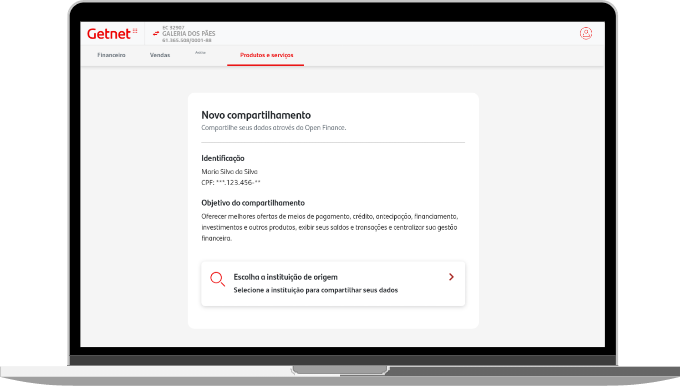Click Escolha a instituição de origem

(285, 277)
